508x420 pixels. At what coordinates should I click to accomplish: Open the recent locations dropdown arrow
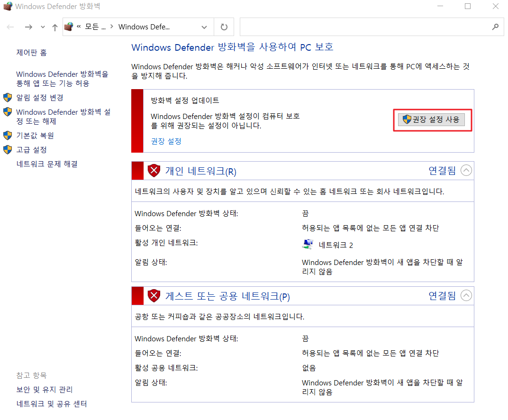tap(43, 27)
